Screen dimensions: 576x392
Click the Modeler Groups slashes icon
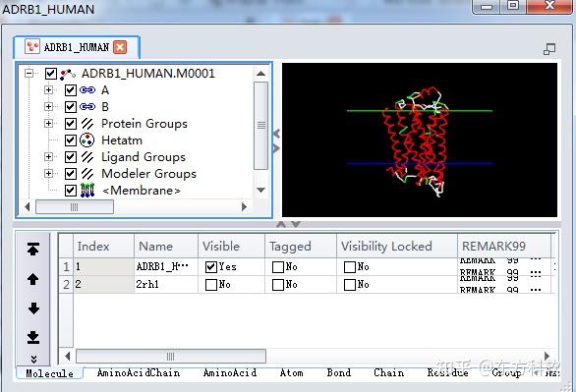[x=87, y=174]
